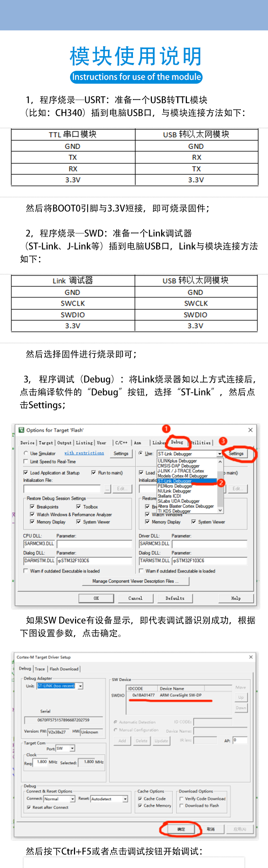Click the '...' browse button for Initialization File
Viewport: 268px width, 868px height.
tap(108, 489)
